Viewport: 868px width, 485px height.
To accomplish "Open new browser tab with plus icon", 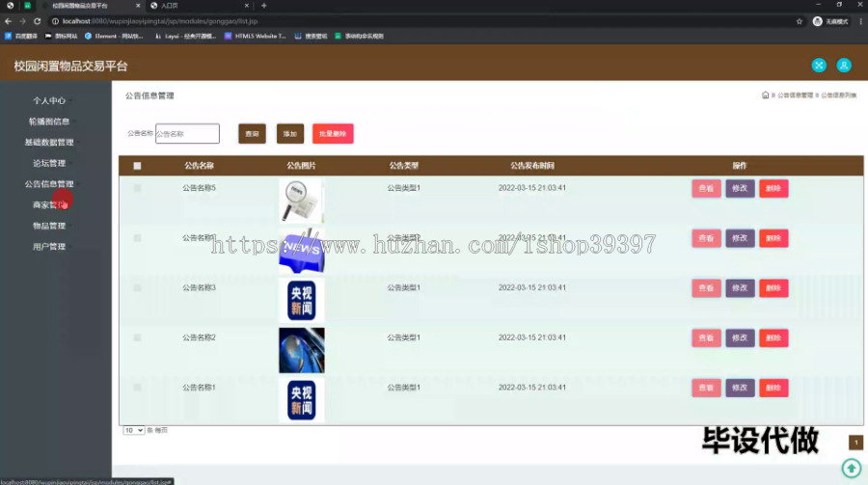I will (264, 6).
